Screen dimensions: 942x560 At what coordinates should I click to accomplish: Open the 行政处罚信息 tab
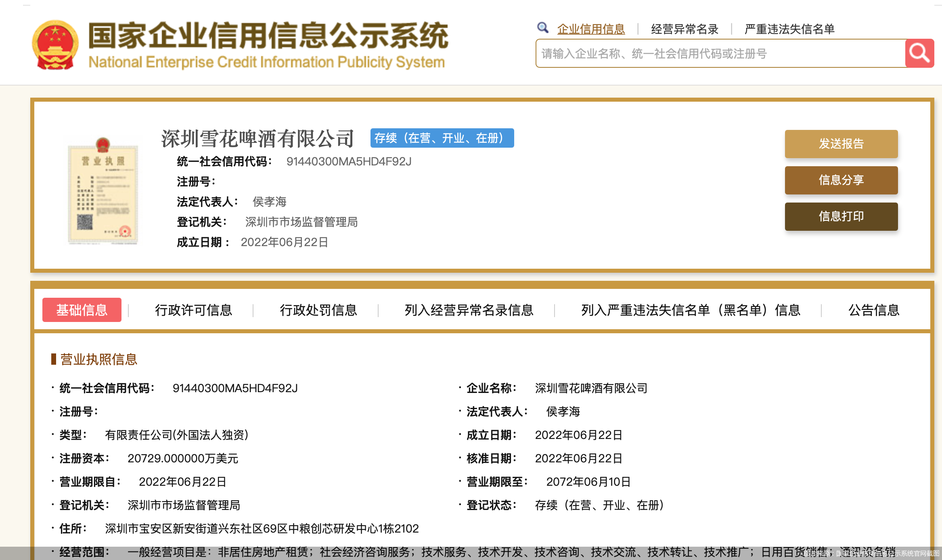pyautogui.click(x=318, y=310)
